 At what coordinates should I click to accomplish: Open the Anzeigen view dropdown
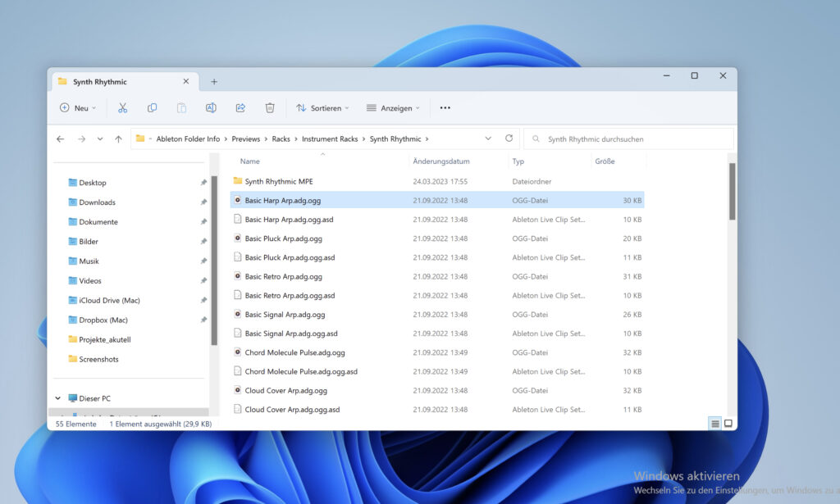(x=393, y=108)
